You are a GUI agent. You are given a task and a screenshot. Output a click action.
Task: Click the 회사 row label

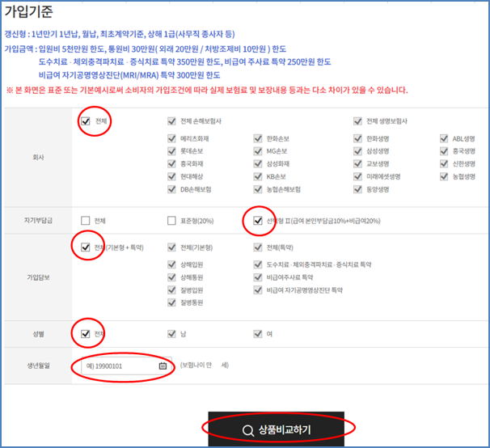pos(38,157)
